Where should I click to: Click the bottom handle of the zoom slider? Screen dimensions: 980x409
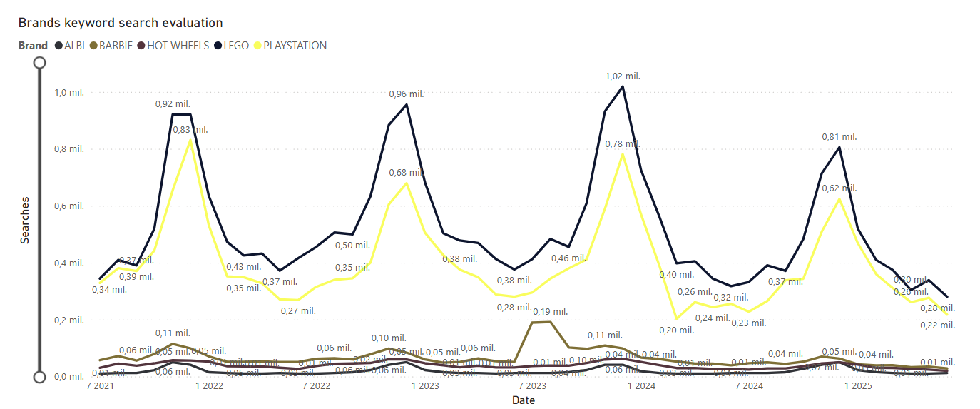click(40, 377)
